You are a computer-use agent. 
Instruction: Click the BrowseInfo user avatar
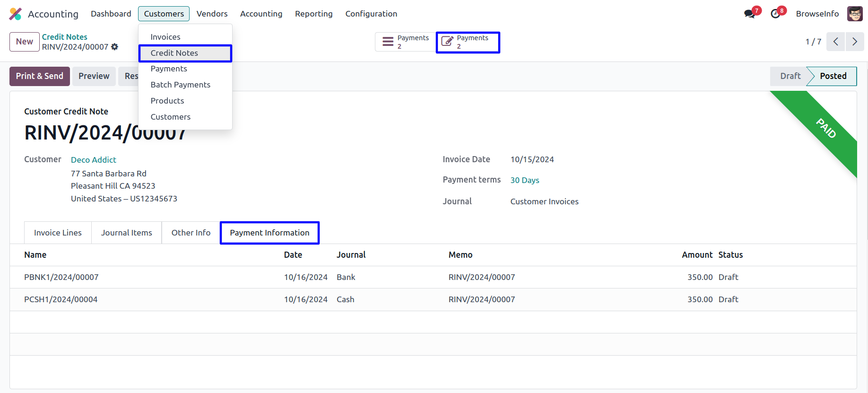pos(855,14)
